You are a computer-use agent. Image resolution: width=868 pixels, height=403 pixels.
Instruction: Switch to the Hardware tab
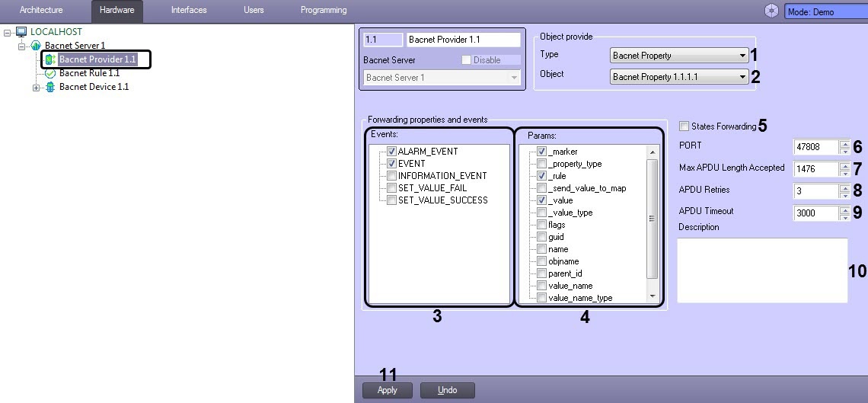(116, 10)
